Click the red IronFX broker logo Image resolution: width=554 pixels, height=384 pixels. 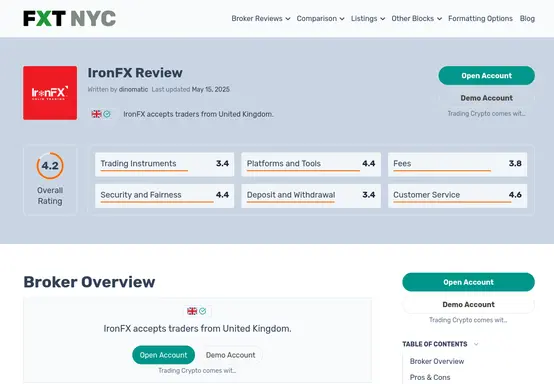pos(50,93)
